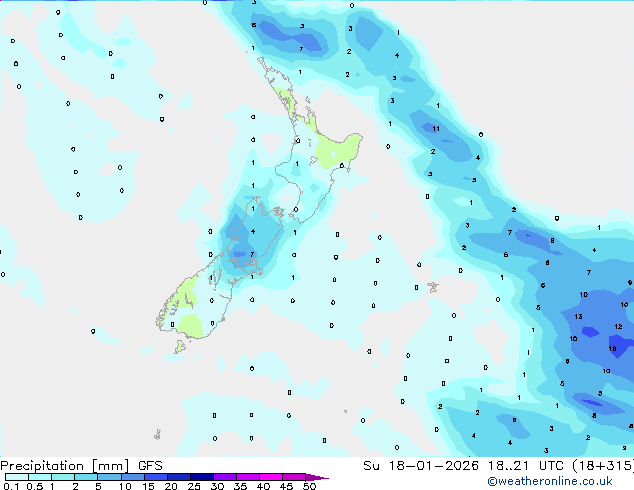Click the 0.5–1 mm legend swatch
The width and height of the screenshot is (634, 490).
40,477
